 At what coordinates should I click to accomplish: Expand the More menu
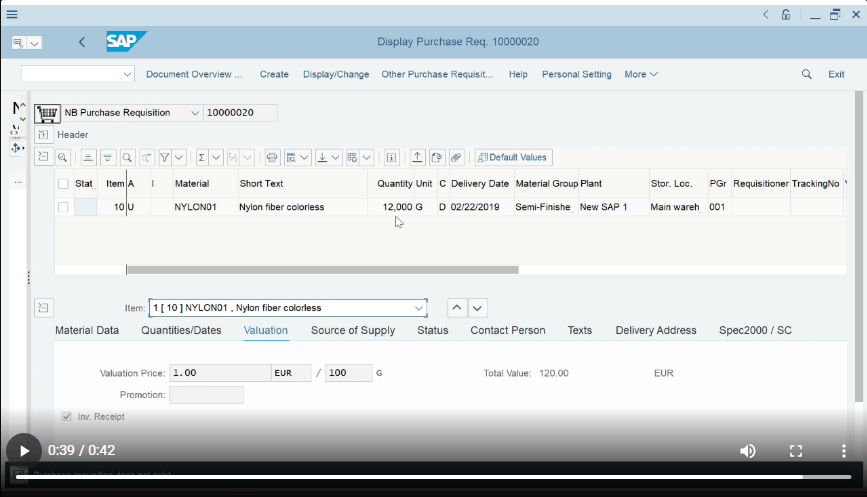click(641, 74)
